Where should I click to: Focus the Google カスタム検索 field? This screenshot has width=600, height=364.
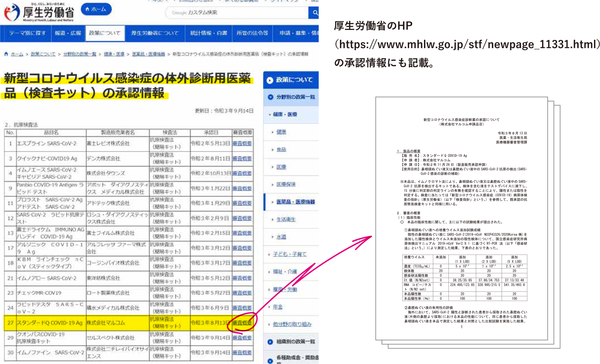tap(237, 13)
